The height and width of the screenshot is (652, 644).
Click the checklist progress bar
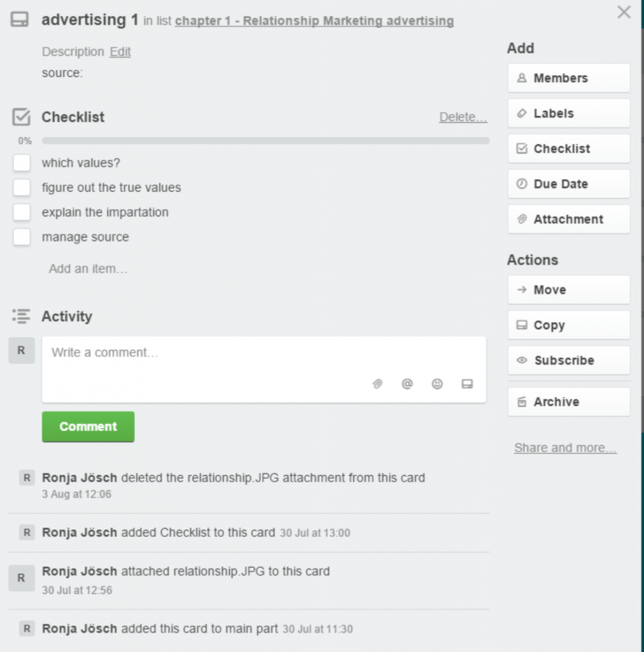point(265,141)
